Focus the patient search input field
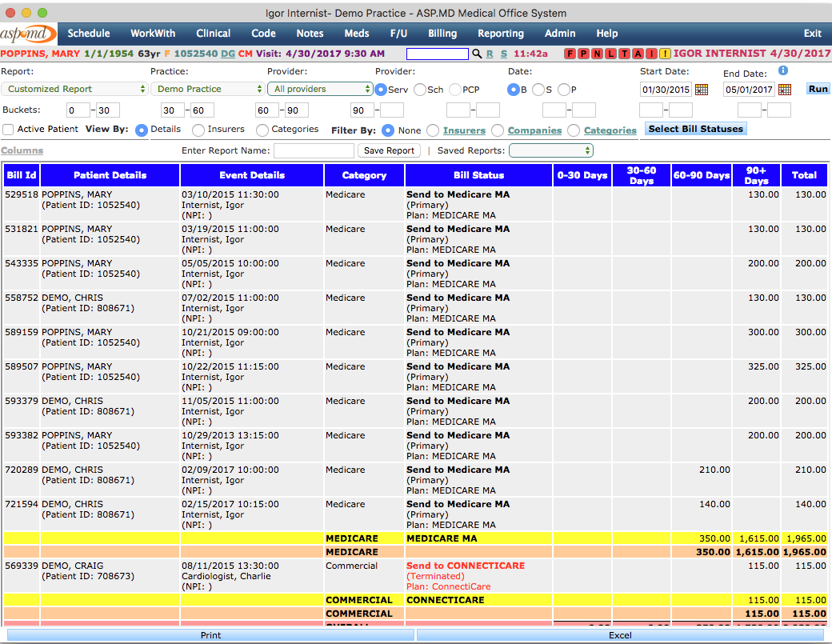The width and height of the screenshot is (832, 644). point(438,54)
